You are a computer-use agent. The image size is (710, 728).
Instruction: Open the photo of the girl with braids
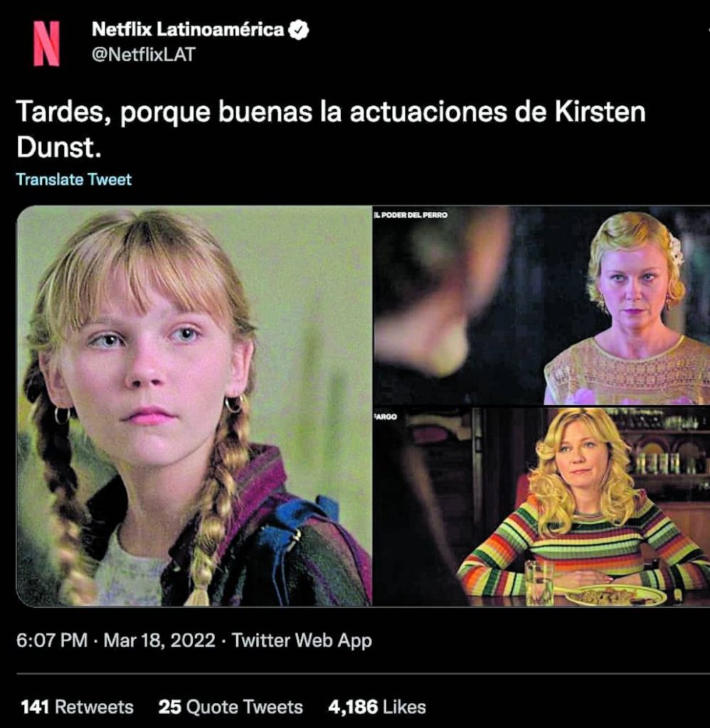(194, 406)
